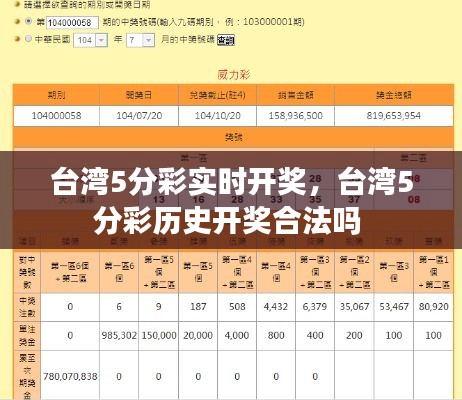Click the 400 prize amount cell

pyautogui.click(x=315, y=336)
